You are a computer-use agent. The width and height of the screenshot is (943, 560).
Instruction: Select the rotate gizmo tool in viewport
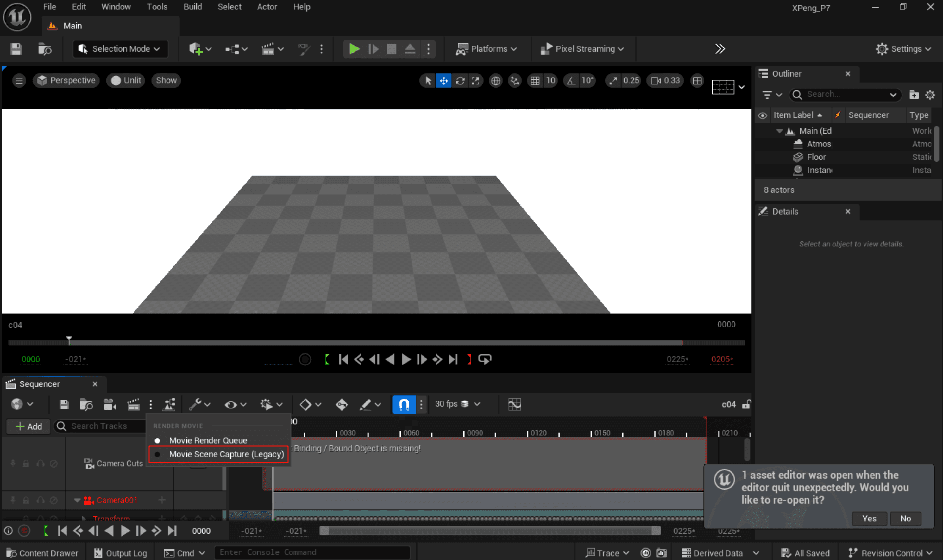(460, 80)
